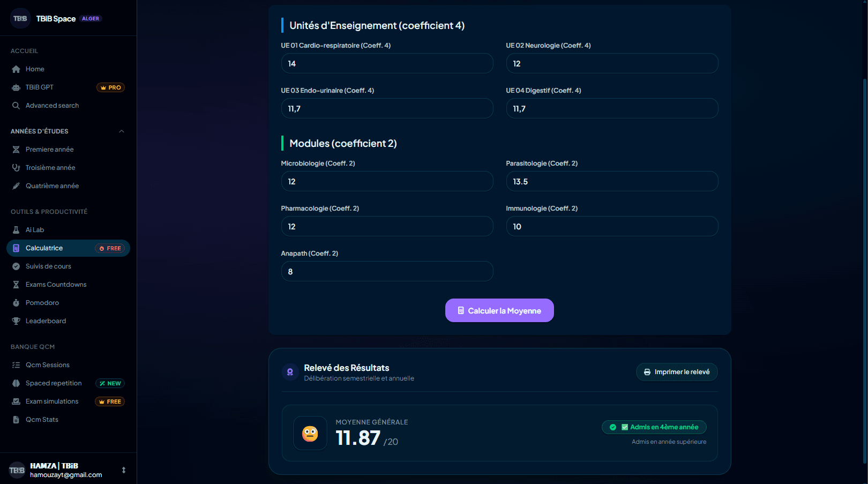Click the Pomodoro timer icon
Viewport: 868px width, 484px height.
click(x=16, y=303)
